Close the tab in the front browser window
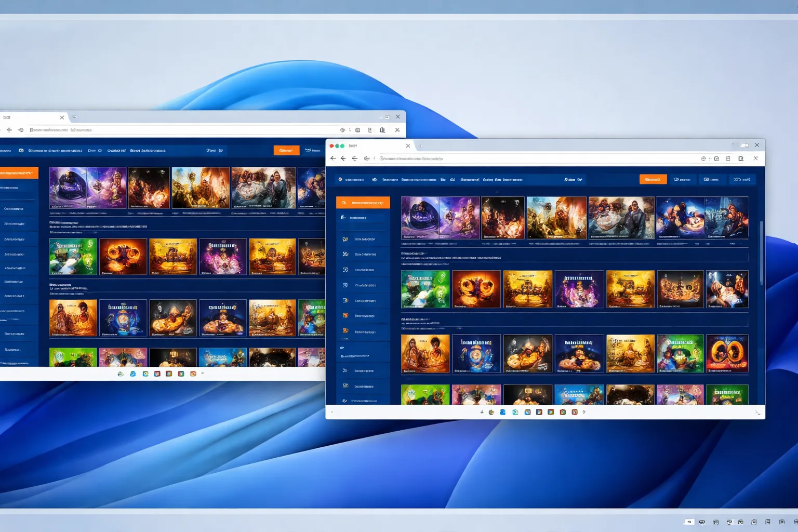The height and width of the screenshot is (532, 798). [x=408, y=146]
